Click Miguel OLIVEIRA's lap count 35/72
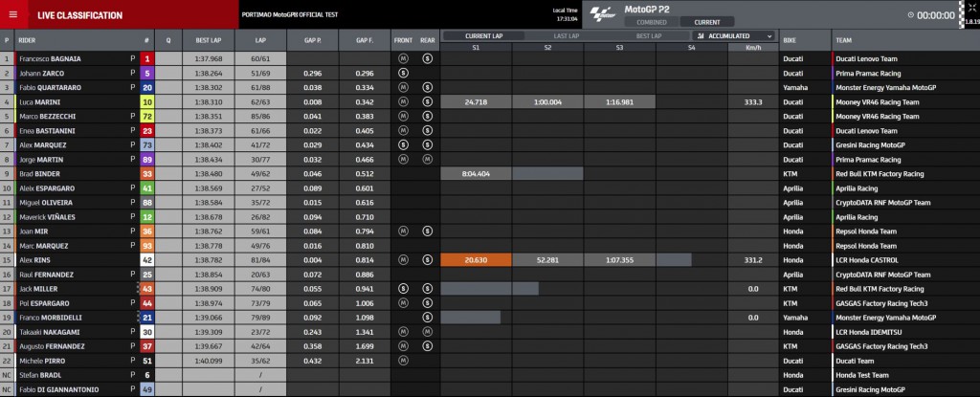Image resolution: width=980 pixels, height=397 pixels. pyautogui.click(x=260, y=203)
